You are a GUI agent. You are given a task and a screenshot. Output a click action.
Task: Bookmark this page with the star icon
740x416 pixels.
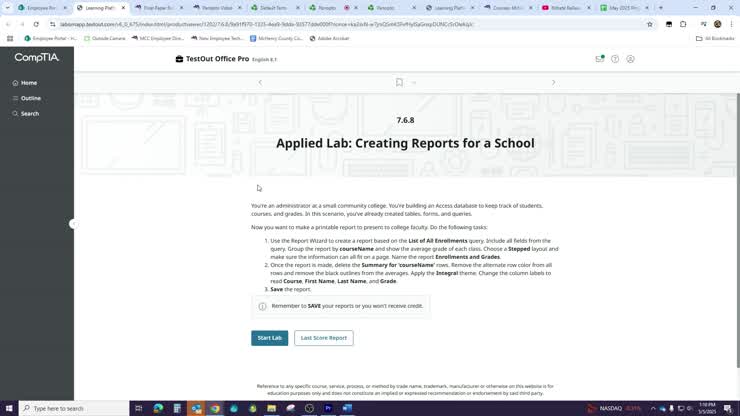pyautogui.click(x=650, y=24)
